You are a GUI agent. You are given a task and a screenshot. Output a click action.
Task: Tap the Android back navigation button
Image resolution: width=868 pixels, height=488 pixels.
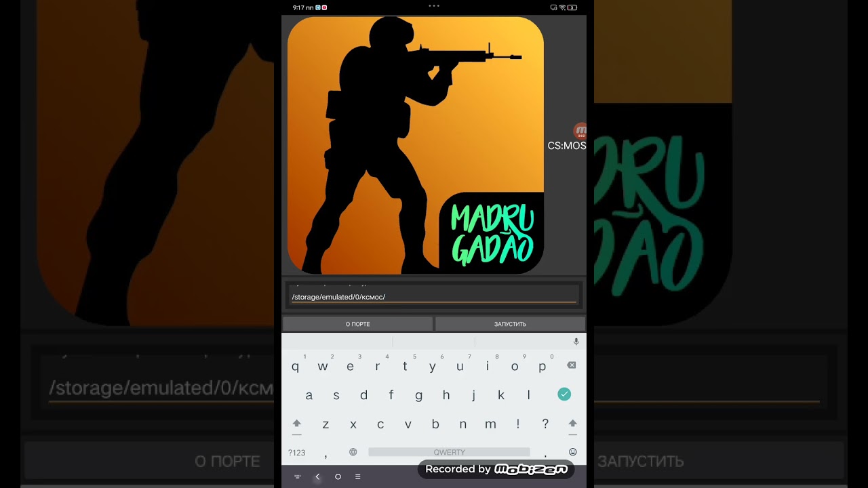tap(317, 476)
